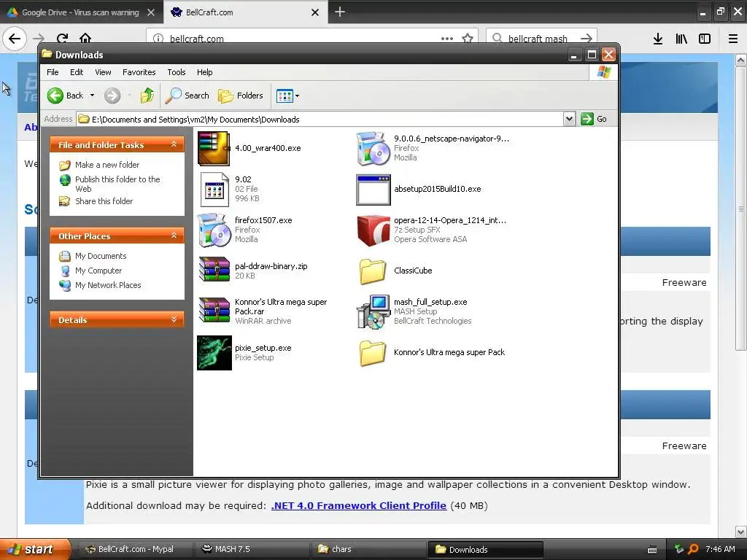Click the Address bar path field
Screen dimensions: 747x560
(320, 119)
